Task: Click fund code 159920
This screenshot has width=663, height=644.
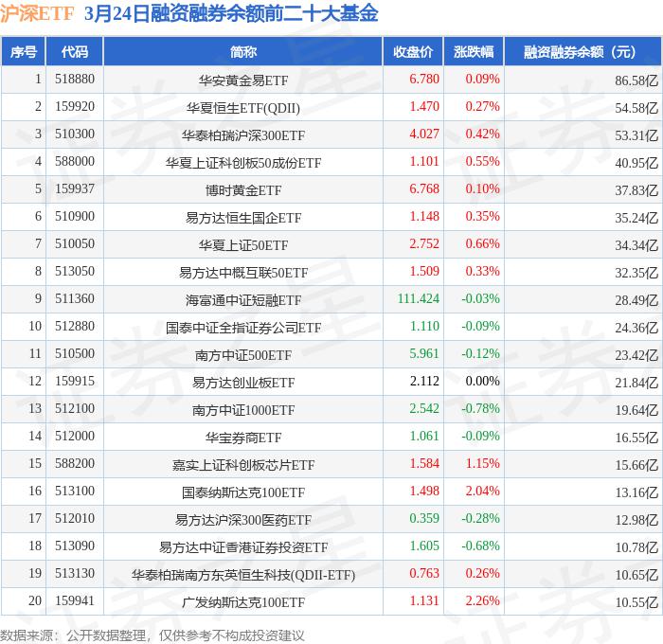Action: pos(75,107)
